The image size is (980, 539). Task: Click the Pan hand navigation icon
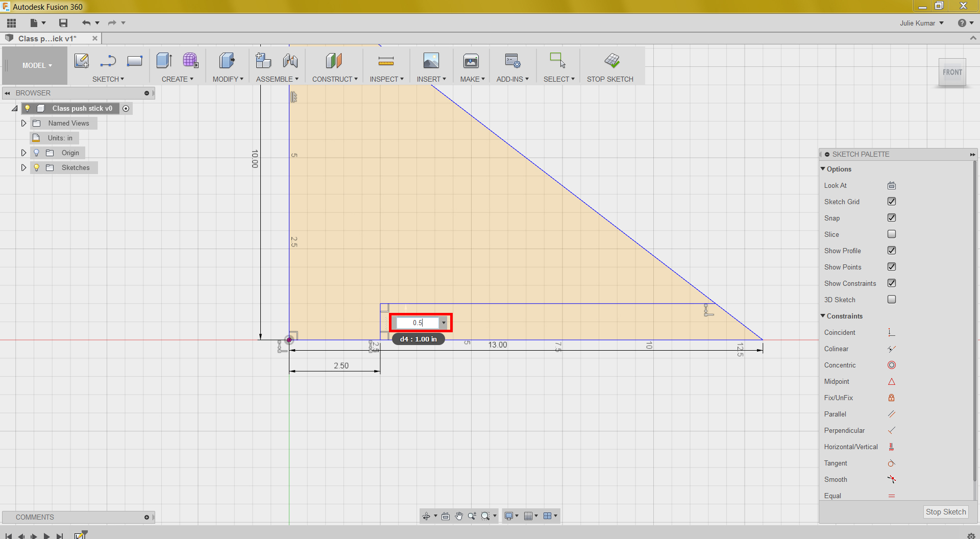[459, 516]
